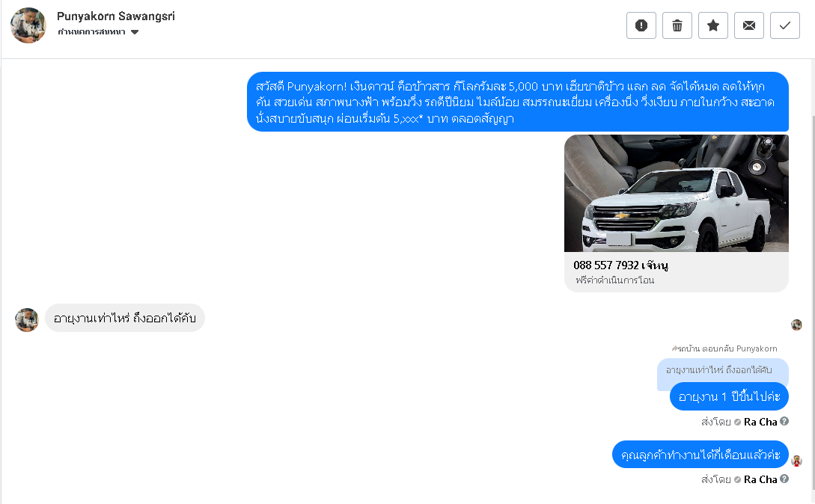
Task: Click the help icon beside last Ra Cha
Action: point(784,479)
